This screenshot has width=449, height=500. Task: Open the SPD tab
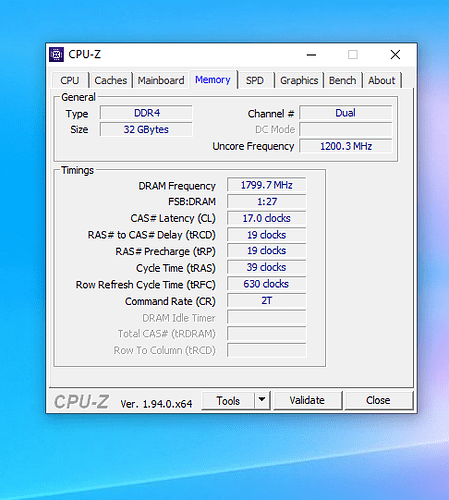(x=255, y=80)
